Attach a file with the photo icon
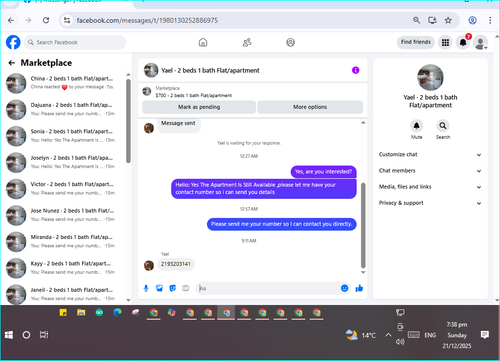Image resolution: width=500 pixels, height=361 pixels. 159,288
